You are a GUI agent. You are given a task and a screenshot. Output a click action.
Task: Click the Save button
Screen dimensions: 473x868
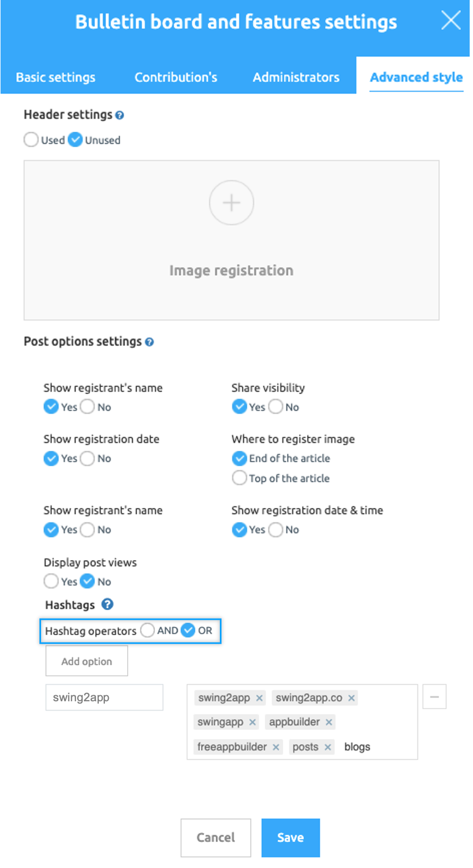(290, 837)
